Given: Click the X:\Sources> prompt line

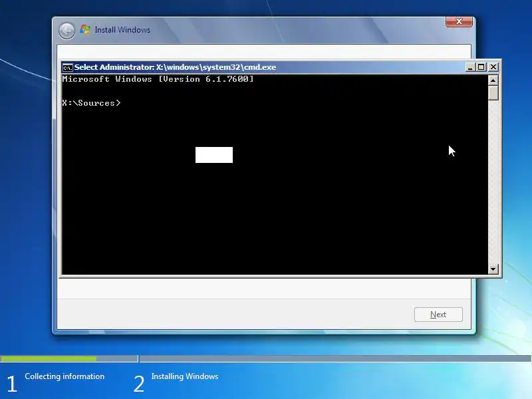Looking at the screenshot, I should 91,103.
